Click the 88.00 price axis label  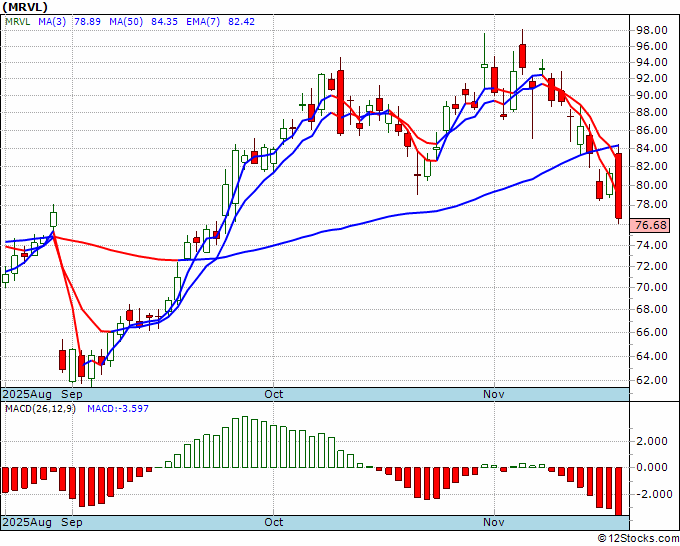[651, 112]
